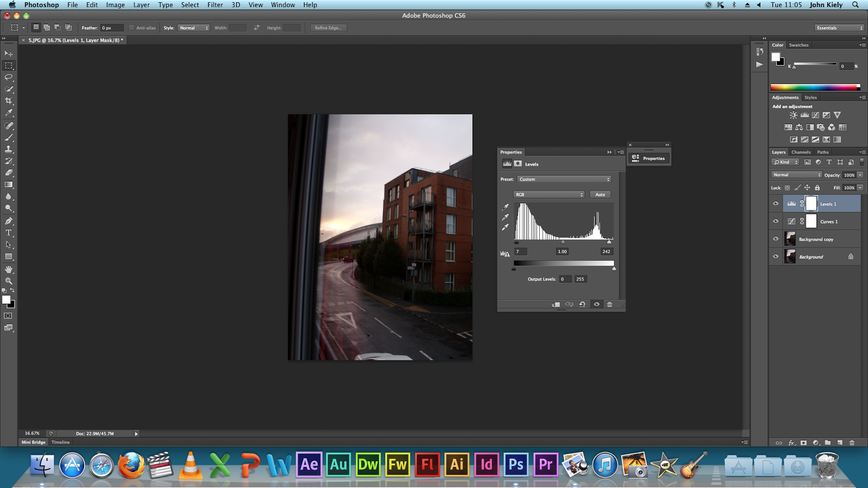The height and width of the screenshot is (488, 868).
Task: Select the Clone Stamp tool
Action: pos(9,149)
